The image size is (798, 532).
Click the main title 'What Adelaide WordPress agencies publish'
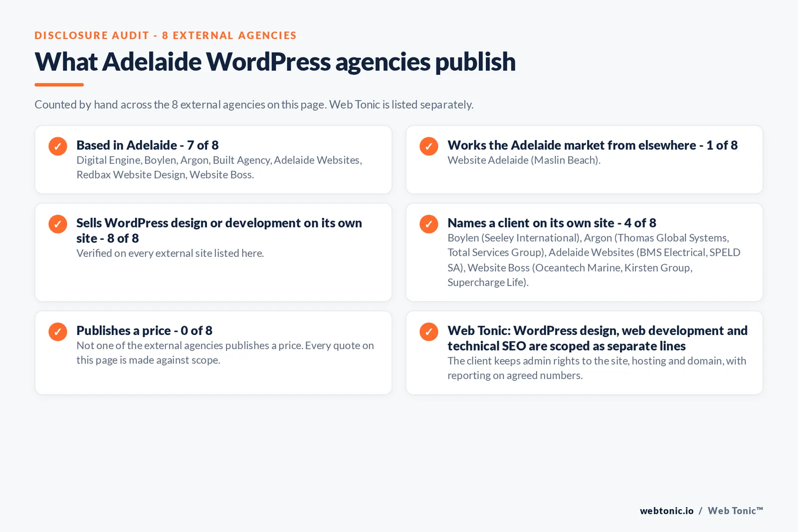pos(275,62)
